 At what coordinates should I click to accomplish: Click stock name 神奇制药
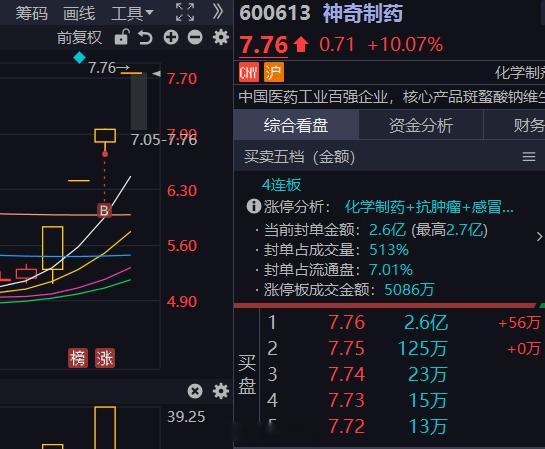[x=363, y=14]
